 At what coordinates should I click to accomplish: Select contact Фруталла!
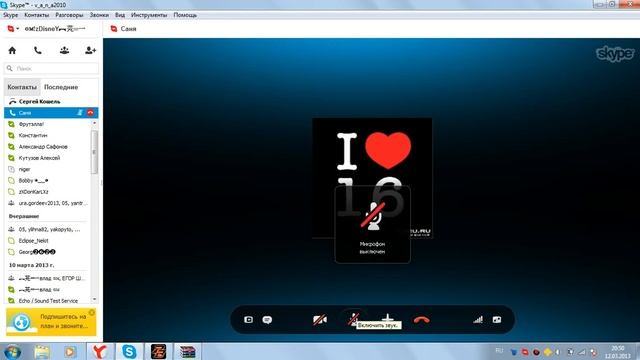click(48, 124)
